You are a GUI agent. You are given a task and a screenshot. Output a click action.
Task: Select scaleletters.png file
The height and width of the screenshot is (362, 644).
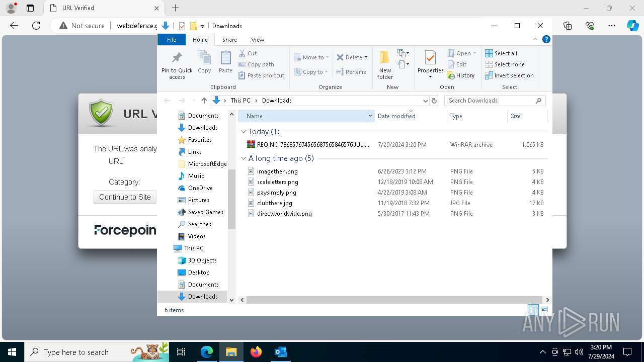[x=395, y=182]
